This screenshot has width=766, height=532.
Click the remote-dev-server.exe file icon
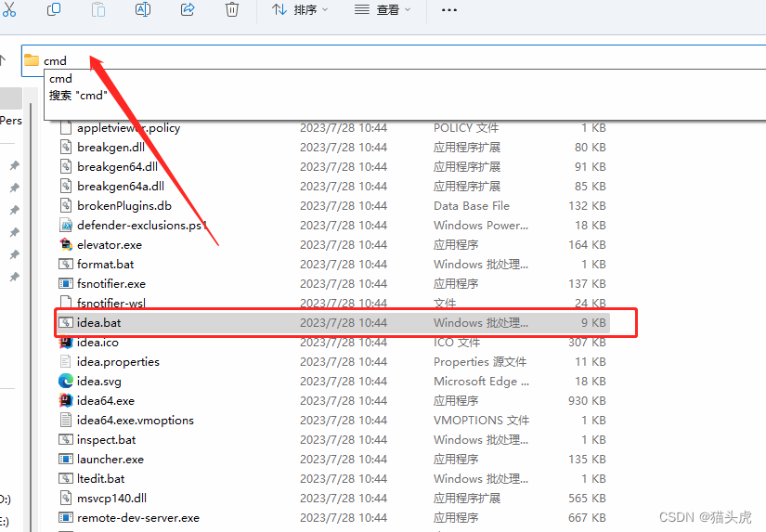pos(66,518)
